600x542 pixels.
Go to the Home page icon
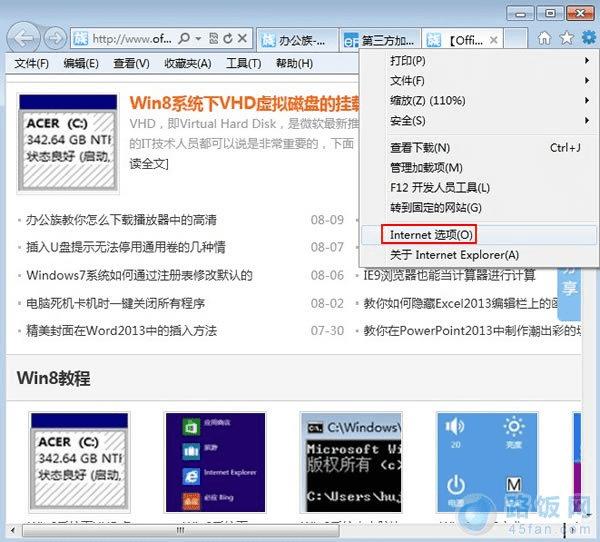coord(544,38)
